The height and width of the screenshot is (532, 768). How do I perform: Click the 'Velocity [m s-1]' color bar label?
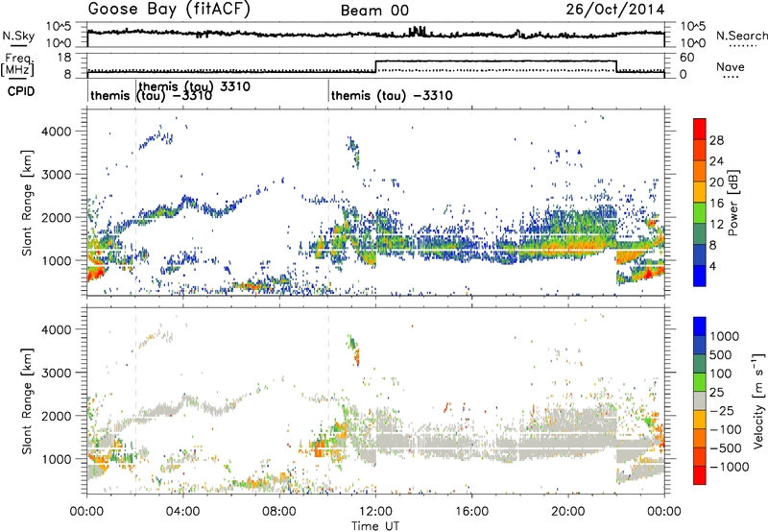click(x=758, y=401)
